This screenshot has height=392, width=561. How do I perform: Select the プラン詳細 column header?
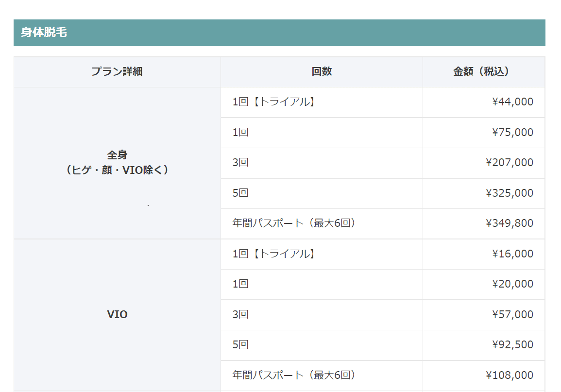point(117,71)
